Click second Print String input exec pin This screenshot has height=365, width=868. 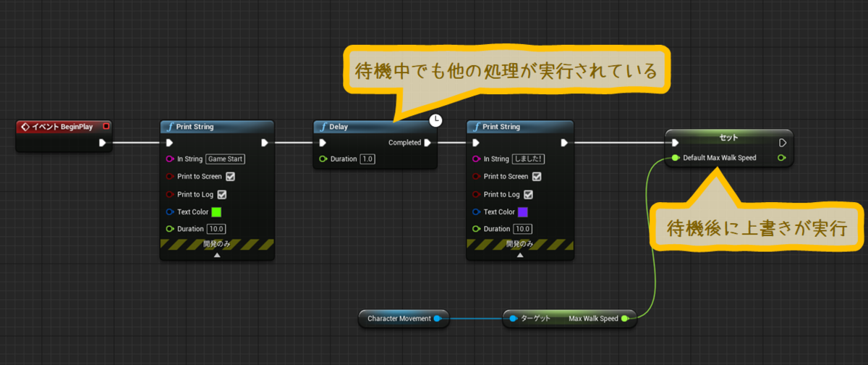point(477,143)
